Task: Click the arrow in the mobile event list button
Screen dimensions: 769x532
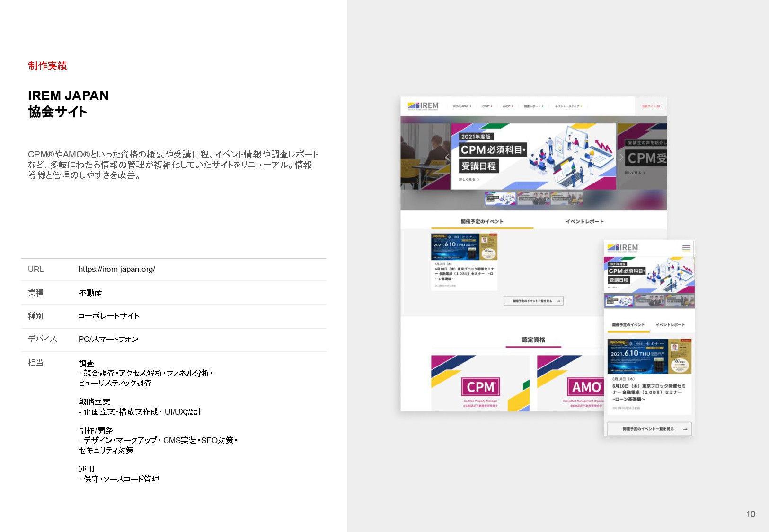Action: tap(685, 429)
